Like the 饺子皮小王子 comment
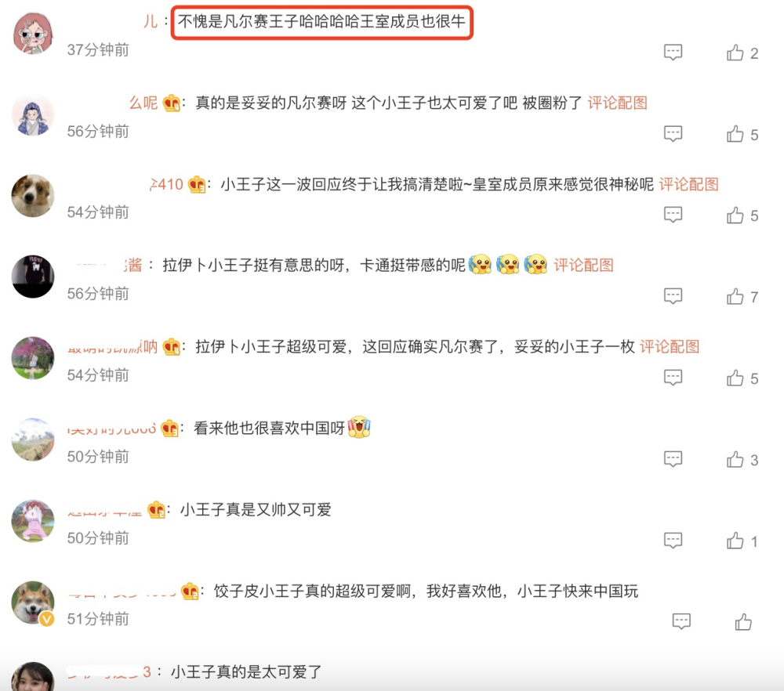This screenshot has height=691, width=784. 743,623
